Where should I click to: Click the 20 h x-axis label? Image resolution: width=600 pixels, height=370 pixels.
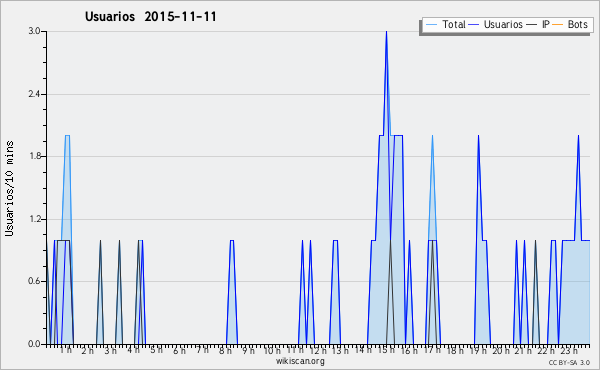pos(501,350)
